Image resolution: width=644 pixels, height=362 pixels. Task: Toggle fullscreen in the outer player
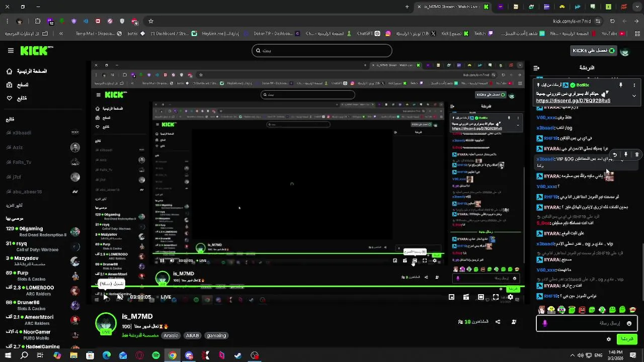tap(496, 297)
